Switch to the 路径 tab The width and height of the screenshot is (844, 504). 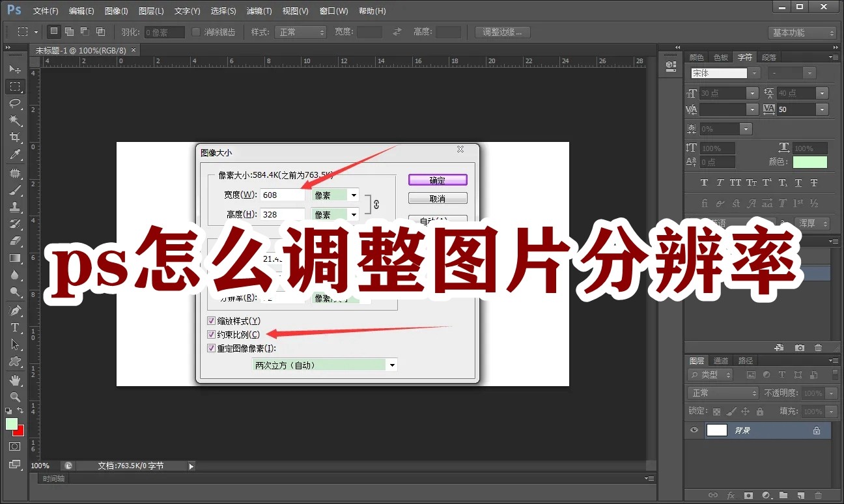745,361
